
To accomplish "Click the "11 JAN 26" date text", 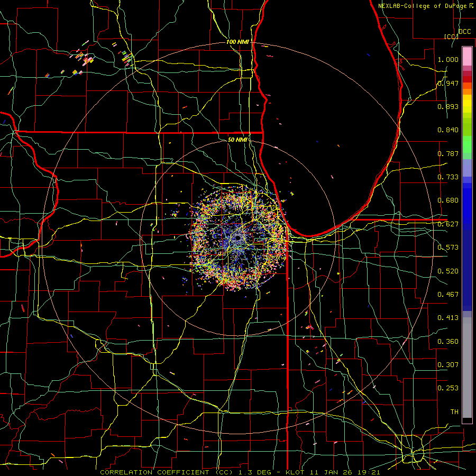I will 330,472.
